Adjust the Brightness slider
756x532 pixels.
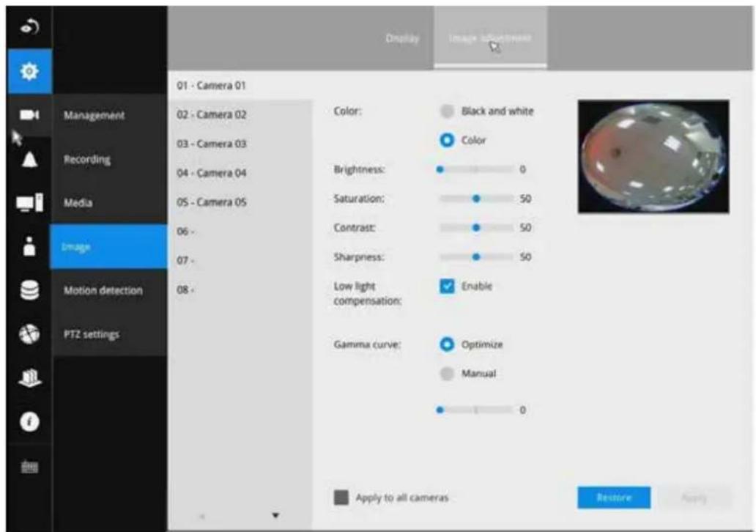[x=476, y=169]
